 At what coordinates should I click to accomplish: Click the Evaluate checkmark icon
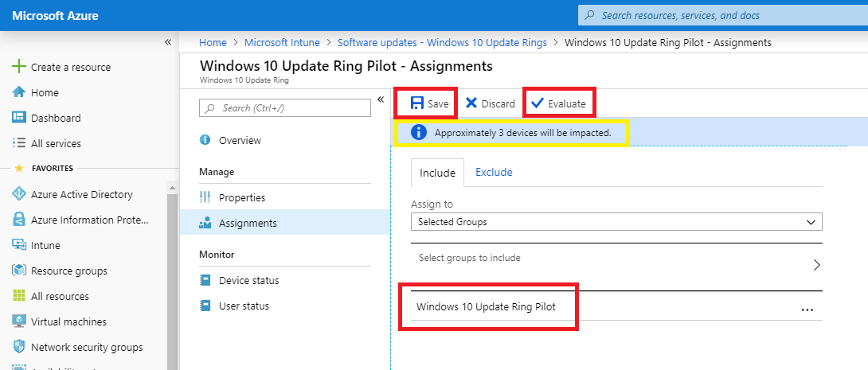(x=537, y=103)
